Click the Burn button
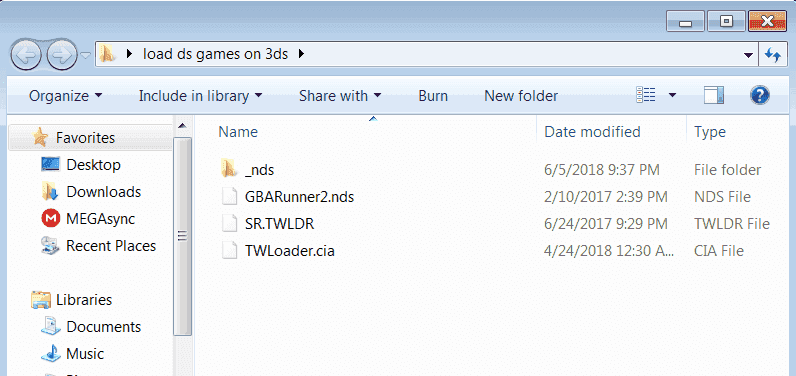Screen dimensions: 796x376 click(x=433, y=96)
